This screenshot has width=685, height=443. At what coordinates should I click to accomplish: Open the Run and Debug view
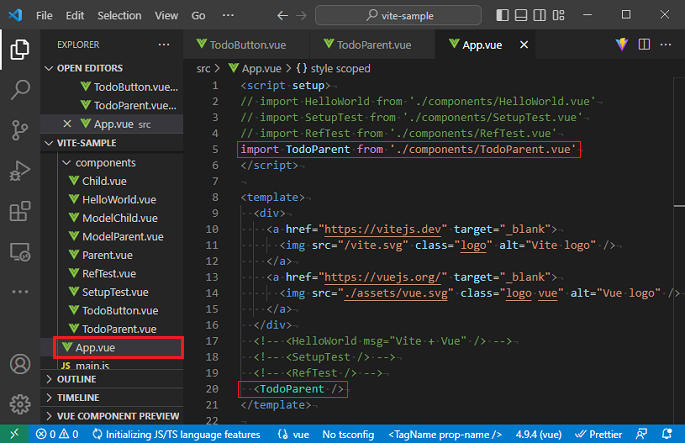[x=20, y=170]
